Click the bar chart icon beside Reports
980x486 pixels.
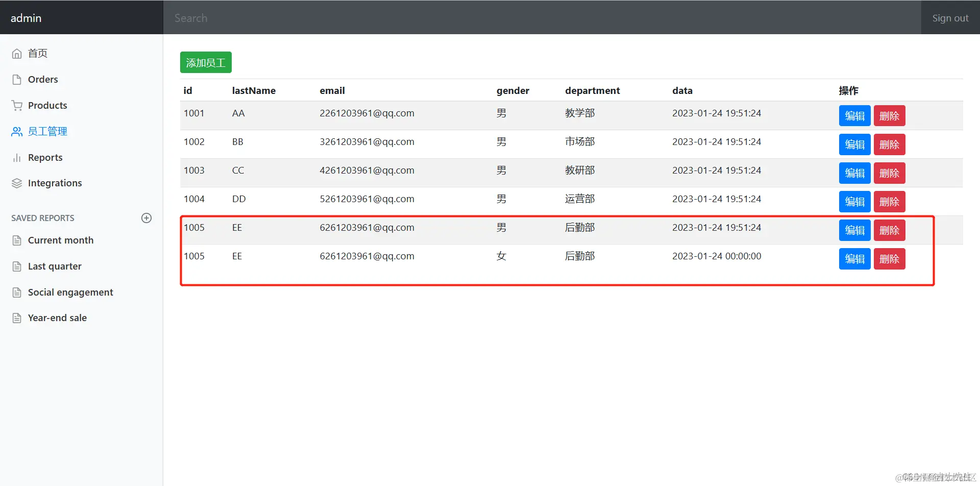coord(17,158)
